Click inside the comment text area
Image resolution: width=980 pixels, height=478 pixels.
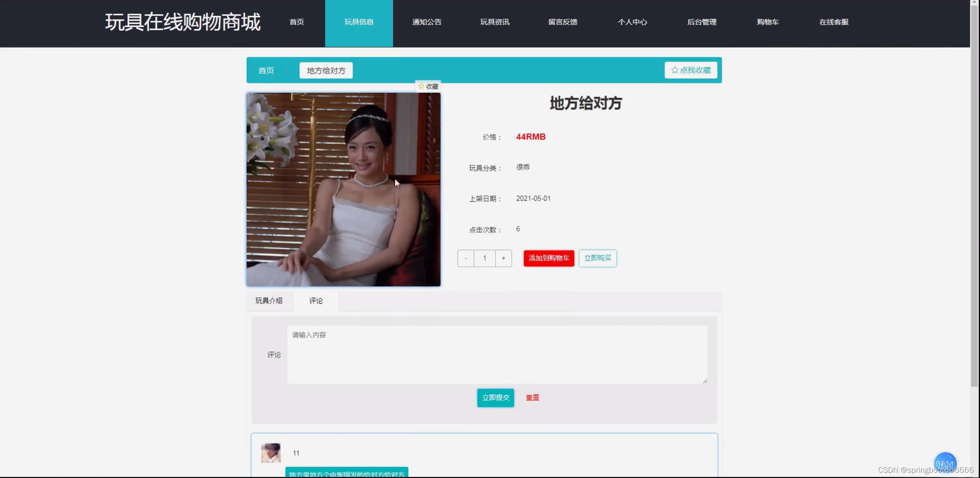[497, 355]
